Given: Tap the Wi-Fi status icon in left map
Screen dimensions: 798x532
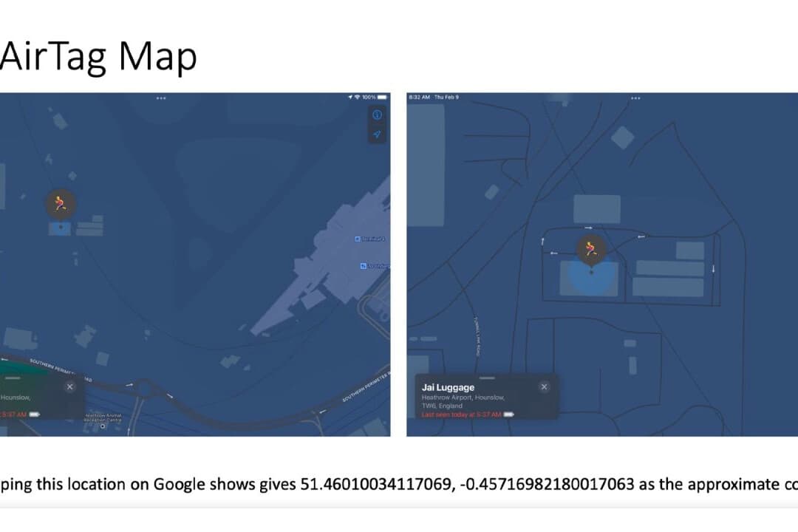Looking at the screenshot, I should [x=357, y=97].
